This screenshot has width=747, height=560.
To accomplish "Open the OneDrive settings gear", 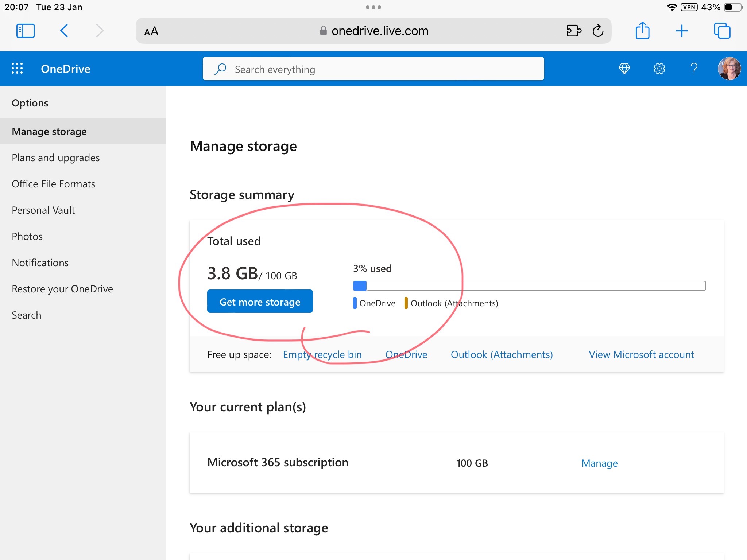I will point(659,69).
